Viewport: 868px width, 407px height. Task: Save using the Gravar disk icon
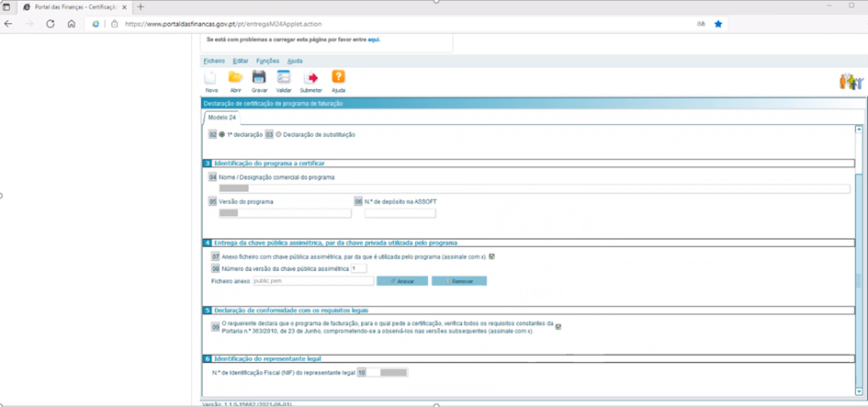pyautogui.click(x=259, y=79)
